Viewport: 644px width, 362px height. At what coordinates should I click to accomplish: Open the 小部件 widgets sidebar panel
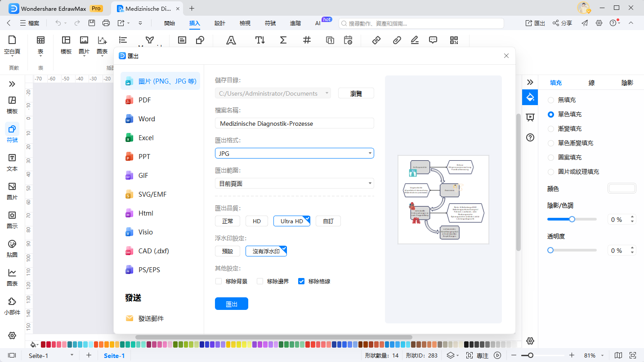coord(12,306)
